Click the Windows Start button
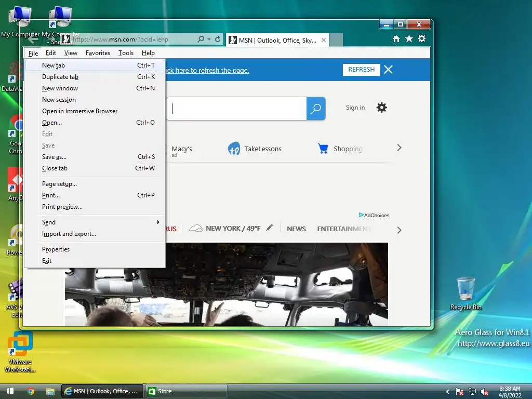532x399 pixels. [x=10, y=391]
